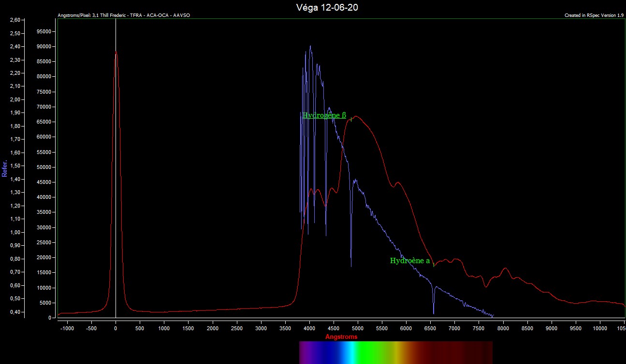Select the Hydroène a line label
The image size is (626, 364).
[x=409, y=261]
